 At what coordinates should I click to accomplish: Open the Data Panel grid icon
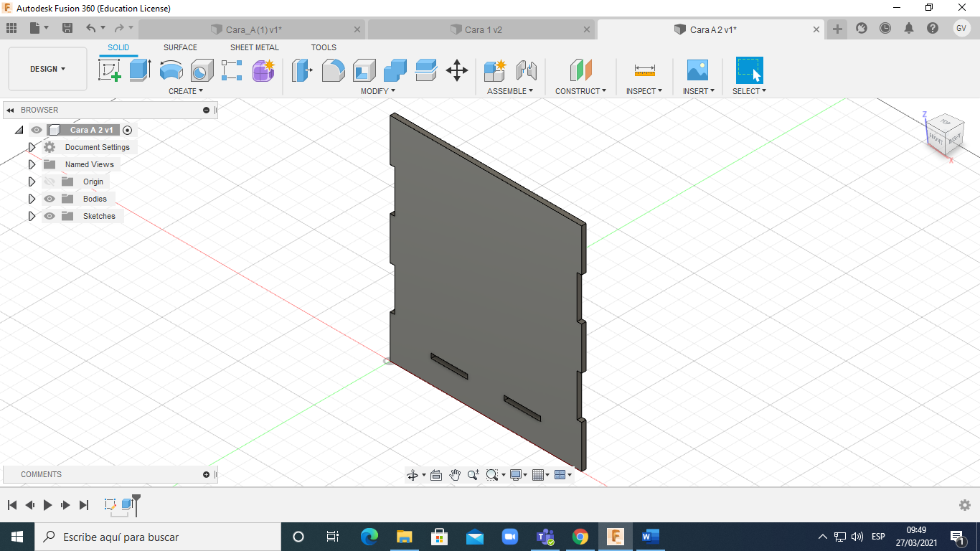click(11, 28)
